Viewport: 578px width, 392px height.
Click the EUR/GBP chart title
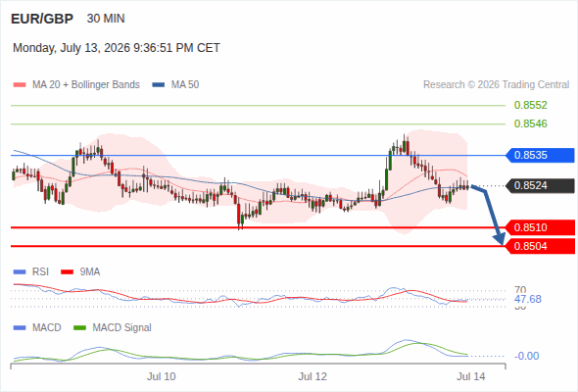42,19
